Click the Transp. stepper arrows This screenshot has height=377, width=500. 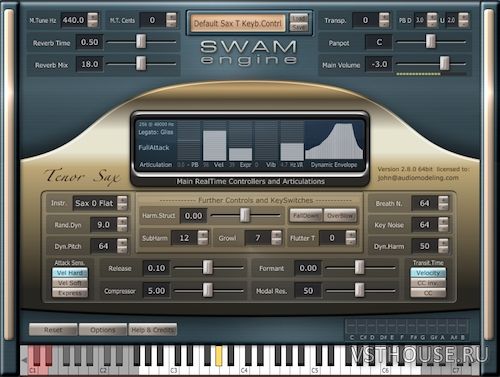tap(384, 20)
